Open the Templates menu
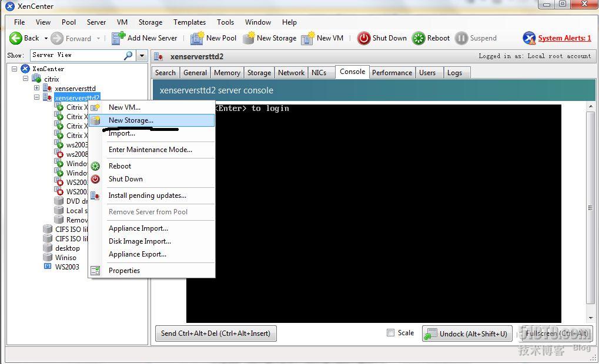Image resolution: width=599 pixels, height=364 pixels. coord(189,22)
